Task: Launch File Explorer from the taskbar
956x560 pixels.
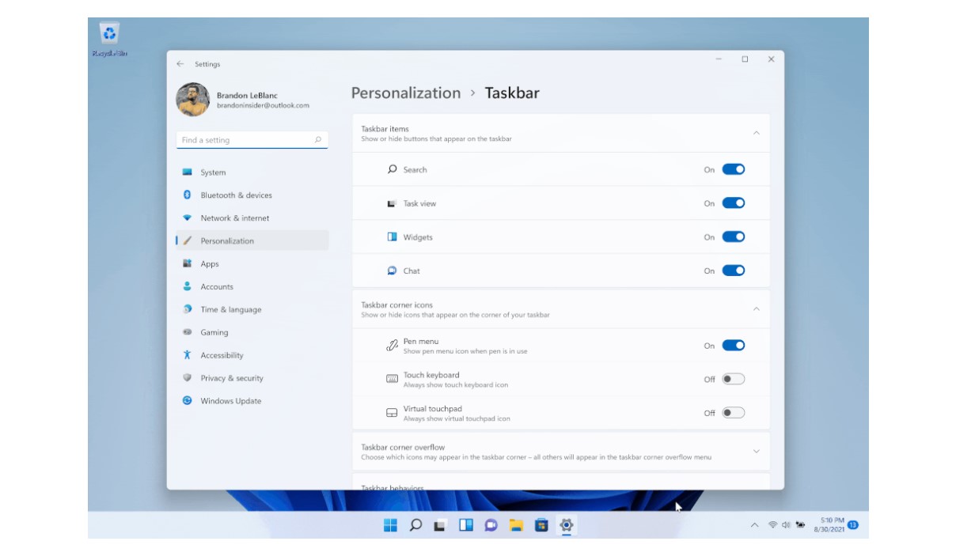Action: click(x=516, y=525)
